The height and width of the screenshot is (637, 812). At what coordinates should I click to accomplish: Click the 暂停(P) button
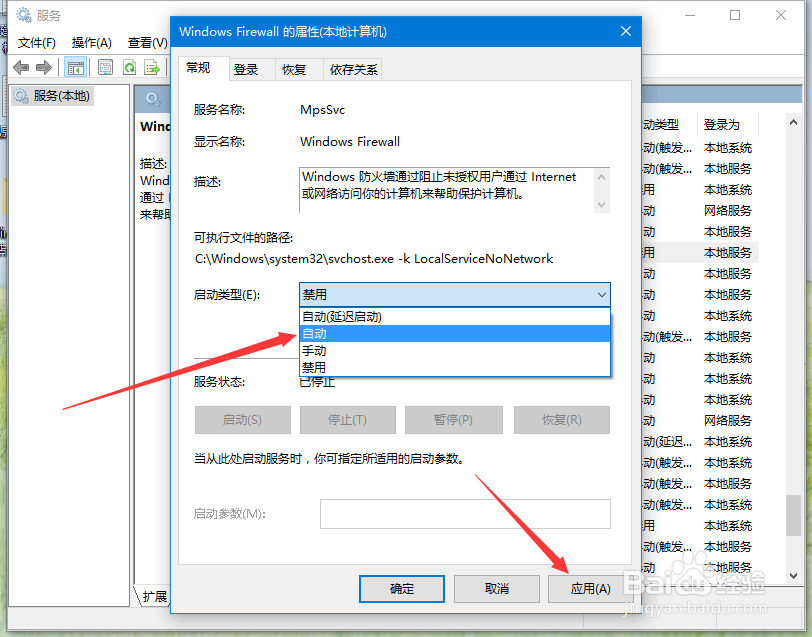coord(454,419)
